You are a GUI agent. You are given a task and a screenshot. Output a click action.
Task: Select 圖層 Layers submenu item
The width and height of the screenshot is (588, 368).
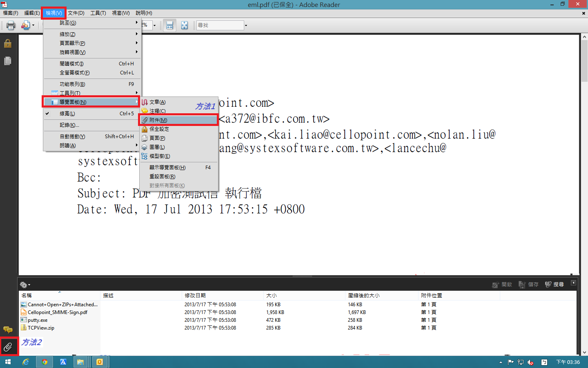click(179, 147)
